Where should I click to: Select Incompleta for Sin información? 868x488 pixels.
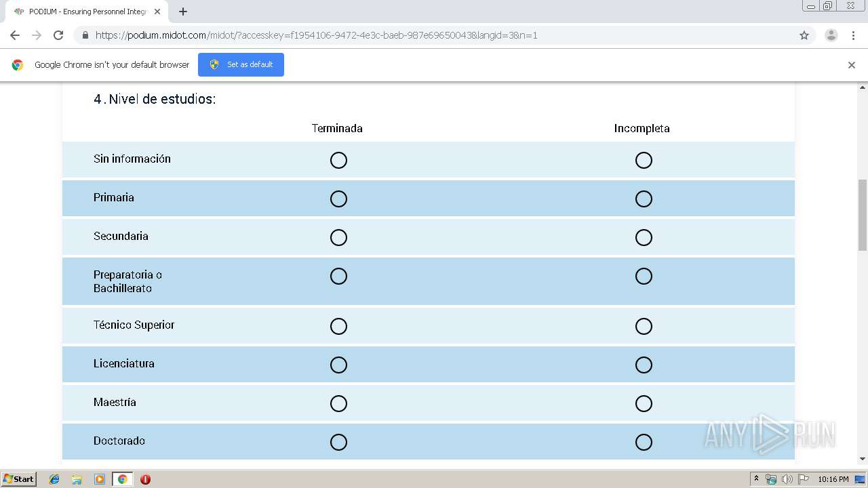[x=644, y=160]
